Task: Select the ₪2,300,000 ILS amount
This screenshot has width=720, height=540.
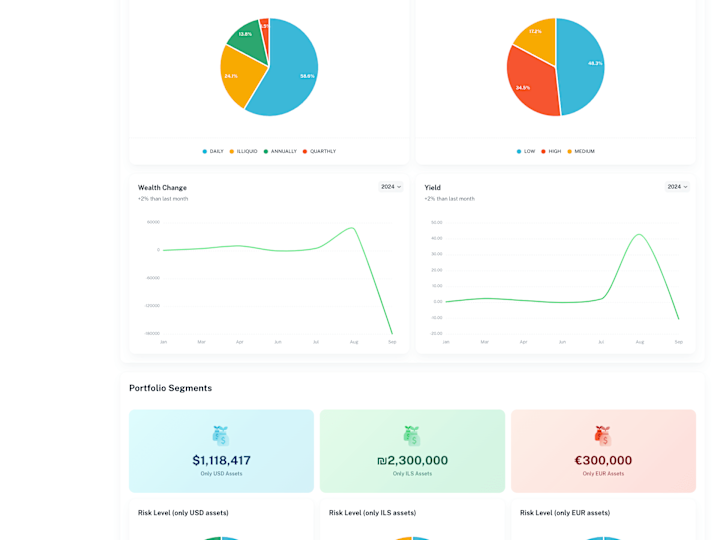Action: click(412, 460)
